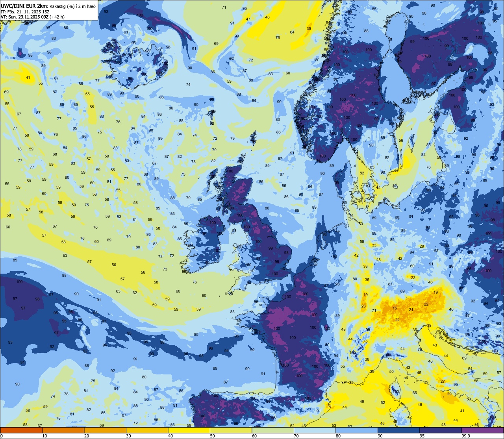The height and width of the screenshot is (439, 504).
Task: Click the legend tick label '99.9'
Action: point(466,436)
